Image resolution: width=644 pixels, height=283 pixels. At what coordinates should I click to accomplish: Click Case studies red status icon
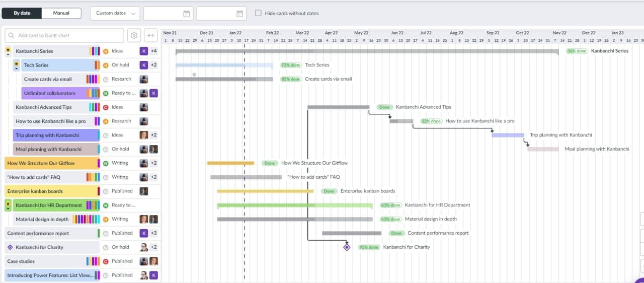106,261
